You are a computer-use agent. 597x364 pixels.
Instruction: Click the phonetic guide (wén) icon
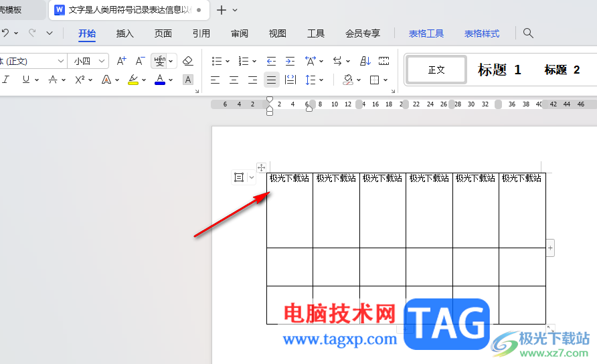point(159,61)
